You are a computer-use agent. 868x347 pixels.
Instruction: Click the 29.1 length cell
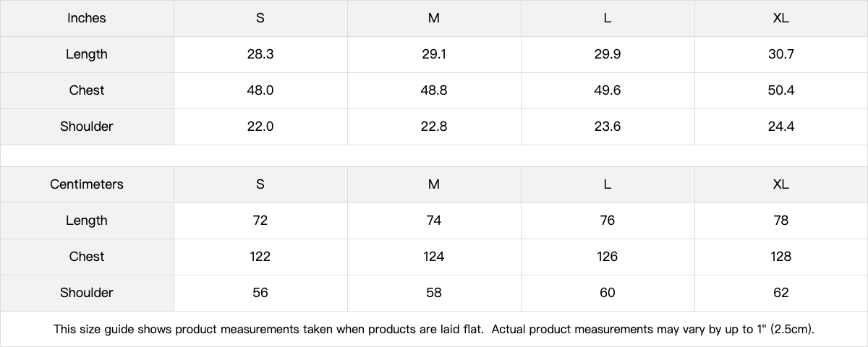[434, 54]
